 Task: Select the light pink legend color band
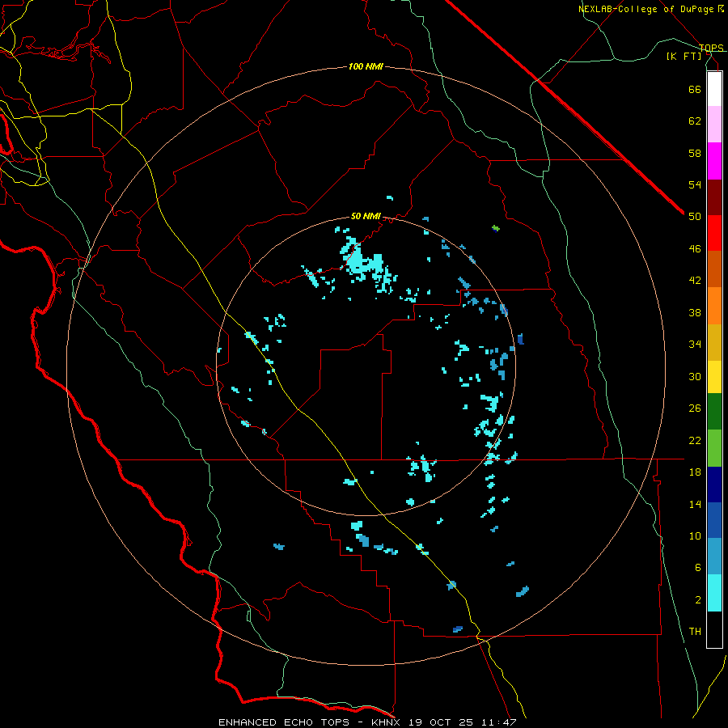click(x=714, y=125)
